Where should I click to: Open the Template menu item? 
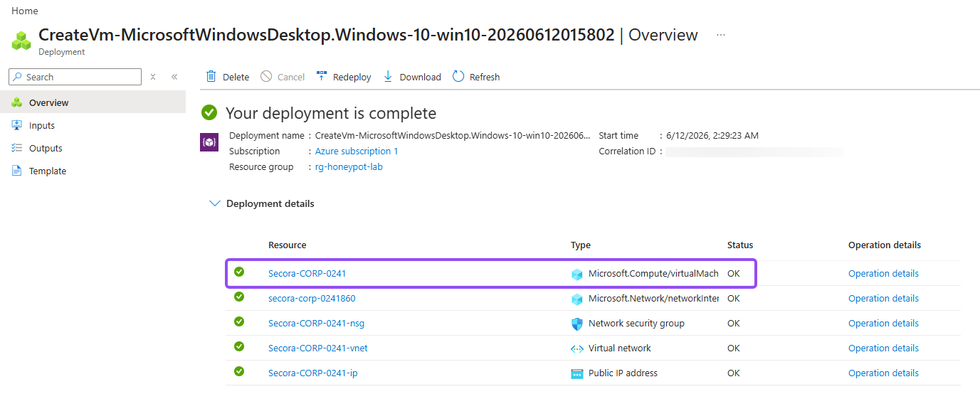pyautogui.click(x=93, y=171)
